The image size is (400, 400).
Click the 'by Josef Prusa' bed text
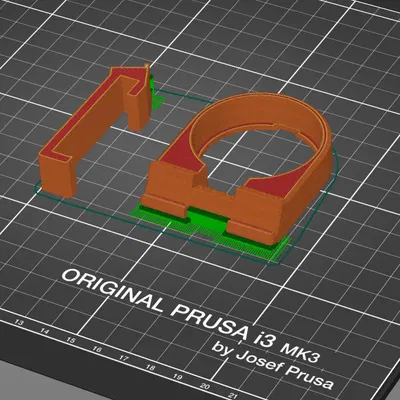coord(273,367)
